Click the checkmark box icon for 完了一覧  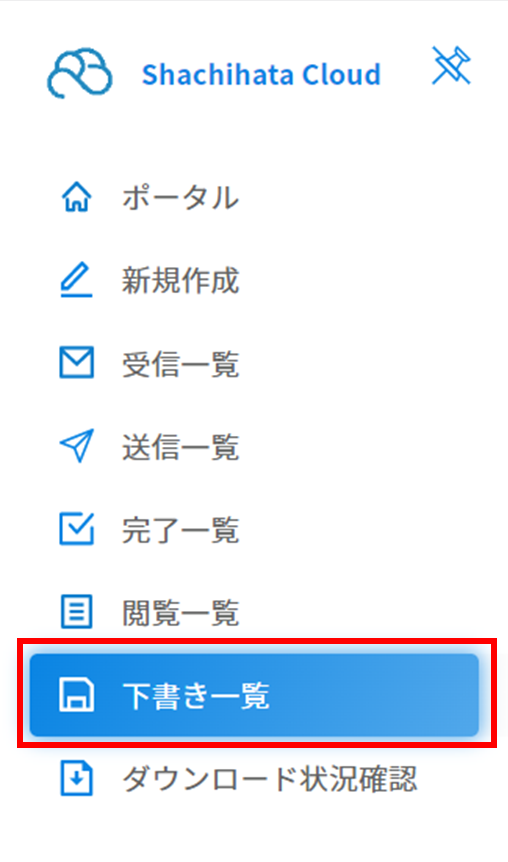pos(76,529)
